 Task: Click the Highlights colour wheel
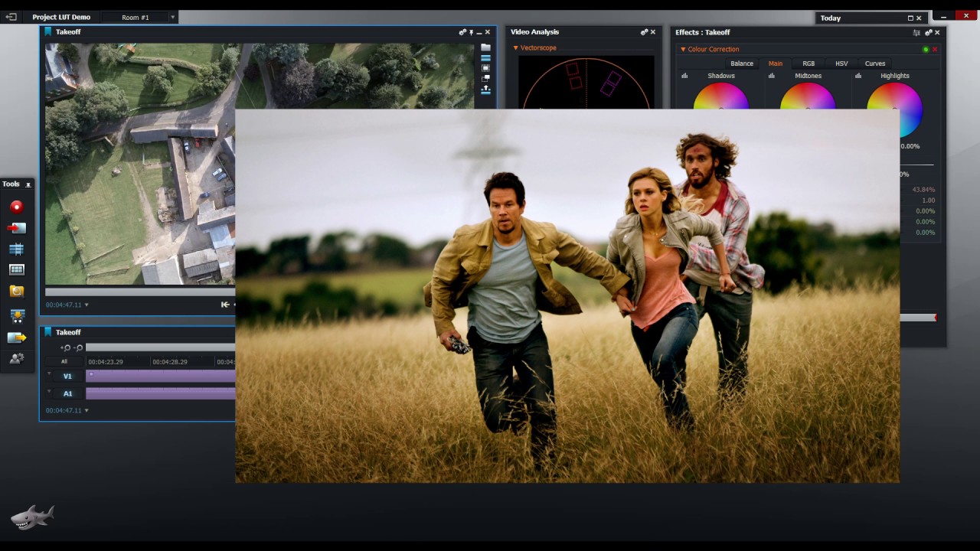(x=894, y=109)
